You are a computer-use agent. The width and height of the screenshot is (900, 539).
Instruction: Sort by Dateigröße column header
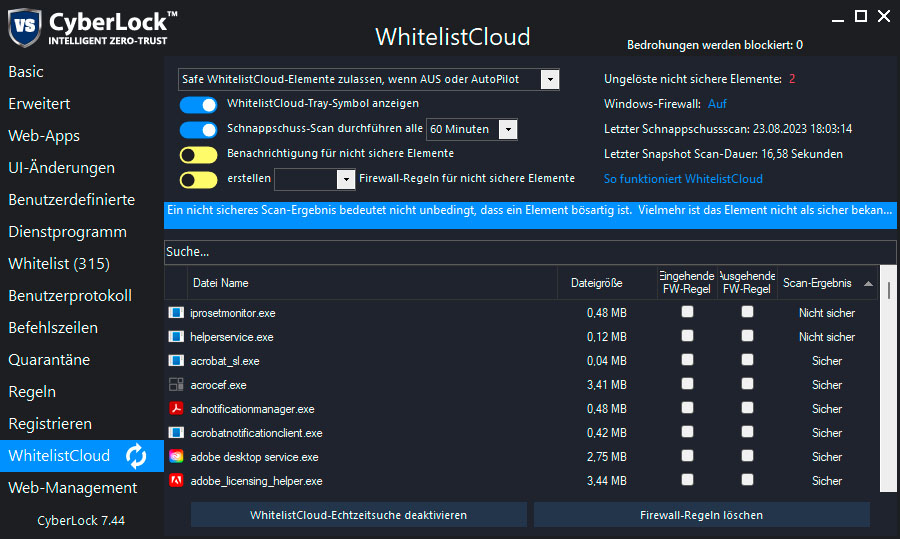tap(607, 283)
